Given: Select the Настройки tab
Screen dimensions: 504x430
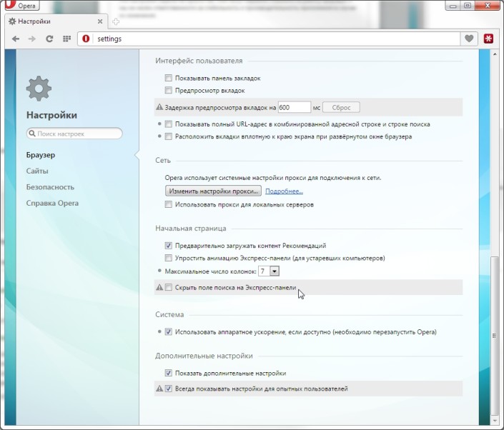Looking at the screenshot, I should coord(56,21).
